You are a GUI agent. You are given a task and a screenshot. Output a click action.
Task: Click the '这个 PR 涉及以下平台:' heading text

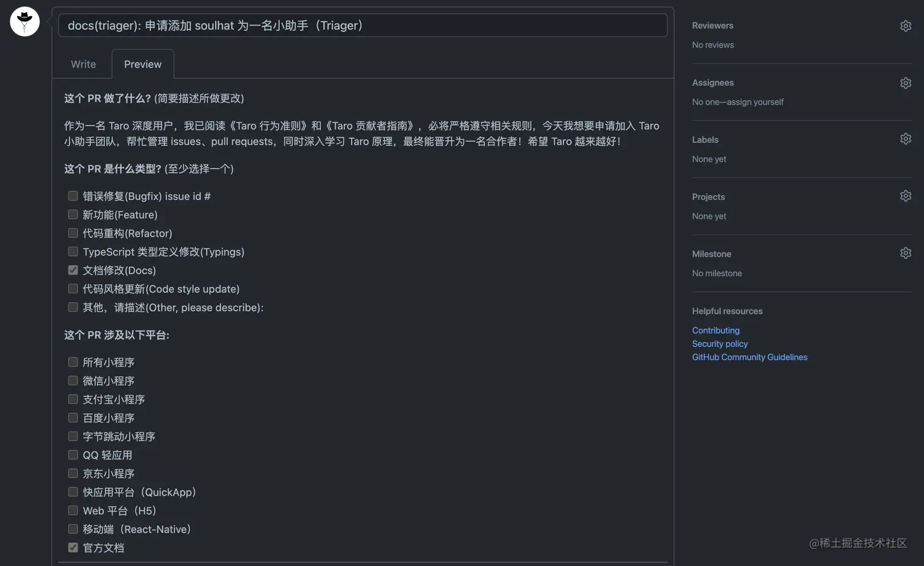[x=117, y=335]
